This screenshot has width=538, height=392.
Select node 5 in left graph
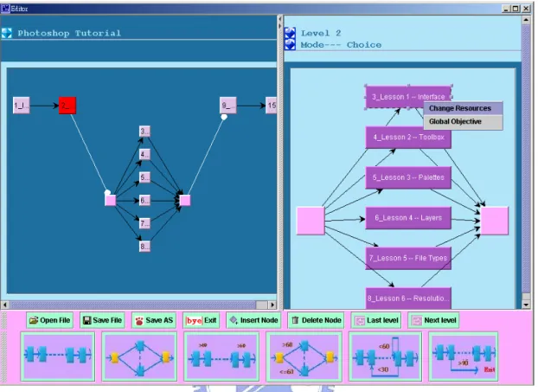click(x=144, y=177)
